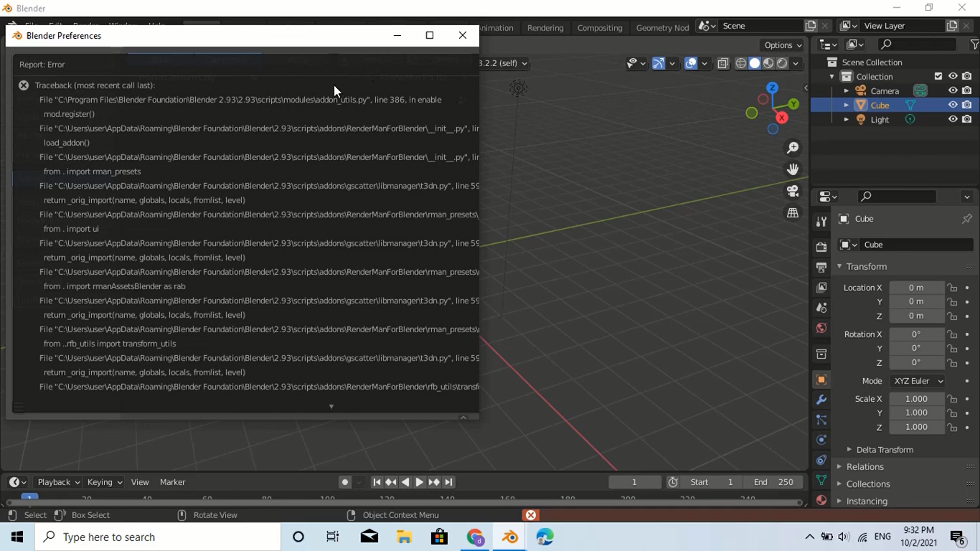
Task: Toggle the Cube's visibility eye icon
Action: click(x=952, y=105)
